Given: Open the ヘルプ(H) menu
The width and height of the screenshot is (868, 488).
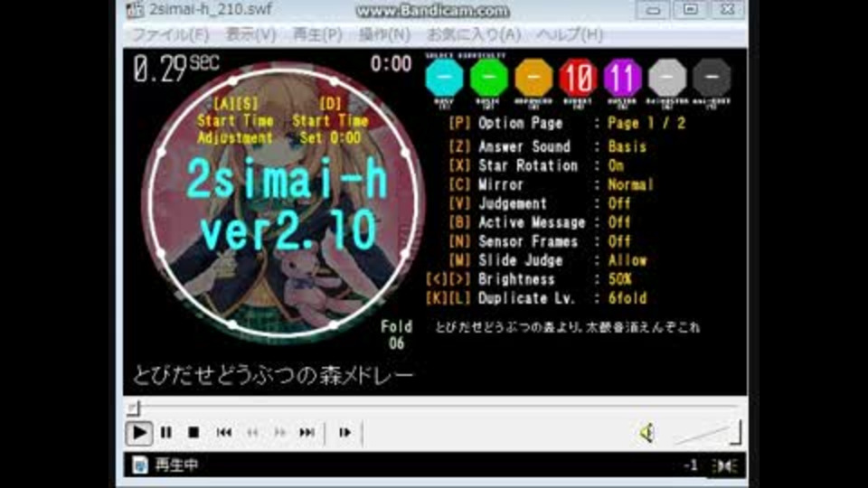Looking at the screenshot, I should 569,35.
